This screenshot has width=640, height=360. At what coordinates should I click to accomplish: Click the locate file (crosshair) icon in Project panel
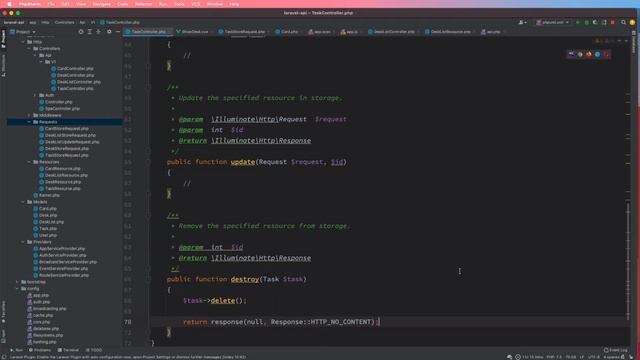point(81,31)
